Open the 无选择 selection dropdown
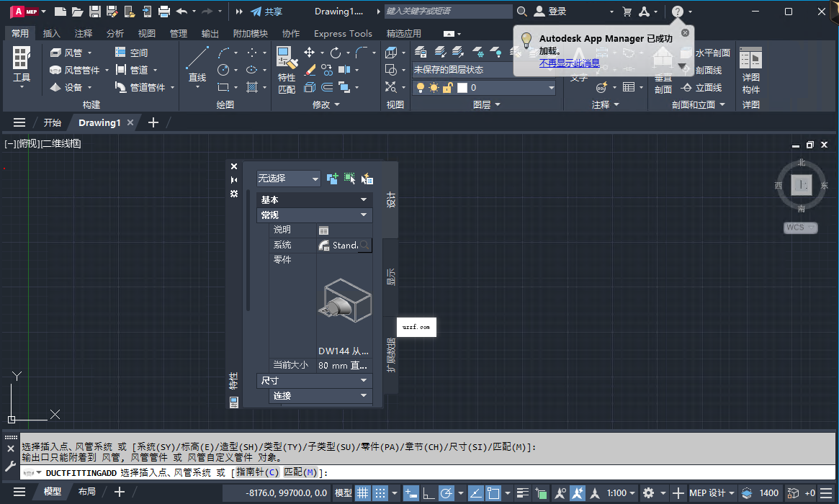 click(288, 178)
